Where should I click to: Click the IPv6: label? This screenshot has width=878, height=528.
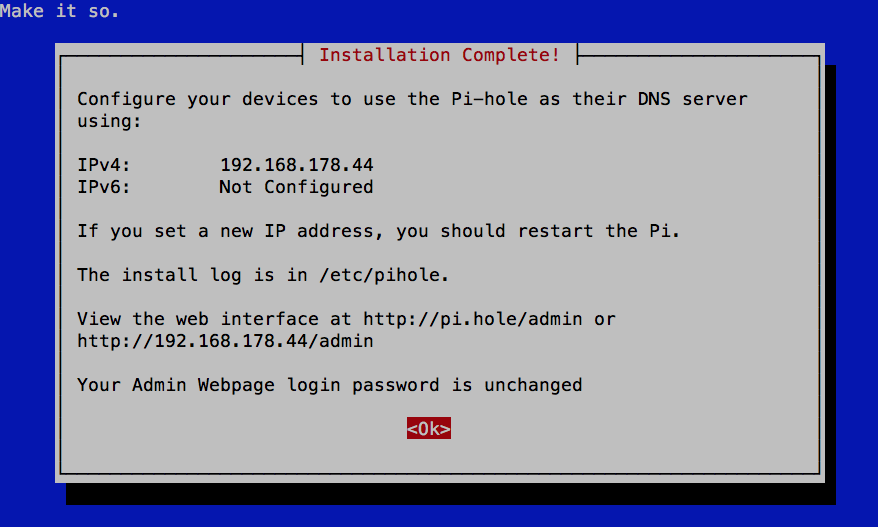click(104, 187)
